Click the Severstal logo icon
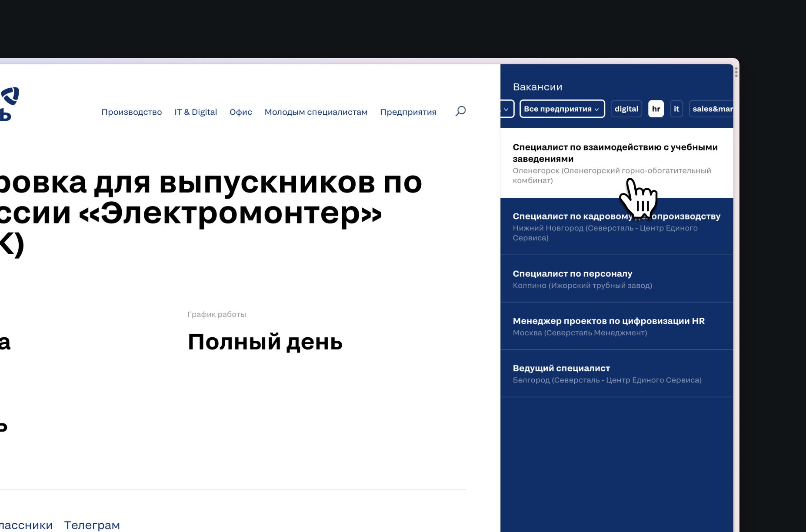Screen dimensions: 806x532 pos(10,103)
